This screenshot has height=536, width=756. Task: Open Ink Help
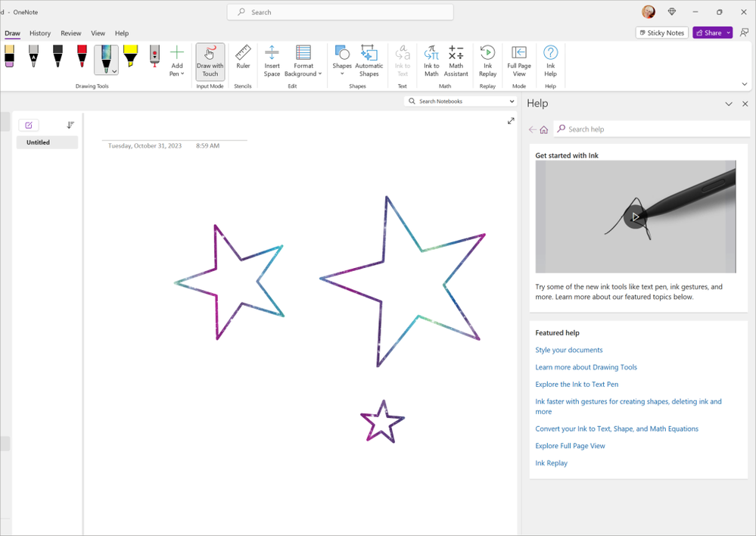click(550, 61)
